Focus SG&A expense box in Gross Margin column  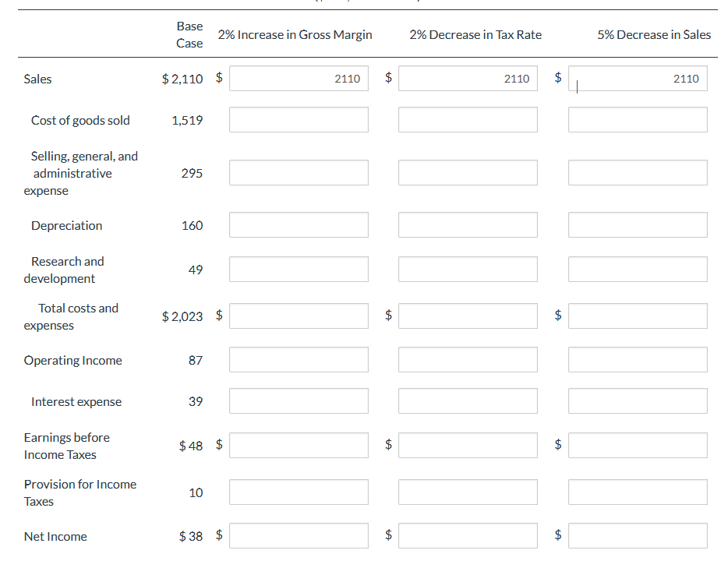click(299, 173)
